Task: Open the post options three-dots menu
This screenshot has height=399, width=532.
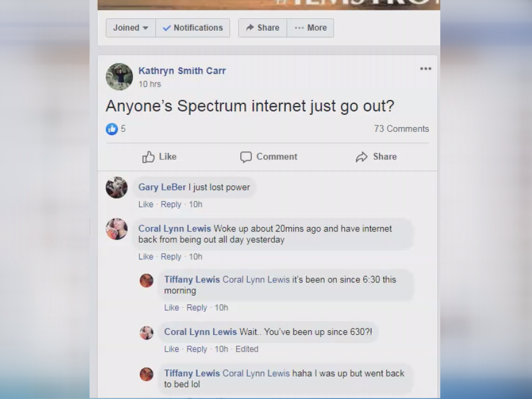Action: (x=426, y=69)
